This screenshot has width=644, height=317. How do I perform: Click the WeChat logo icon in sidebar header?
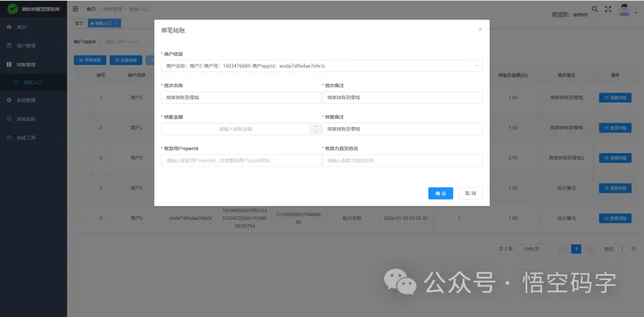point(13,9)
